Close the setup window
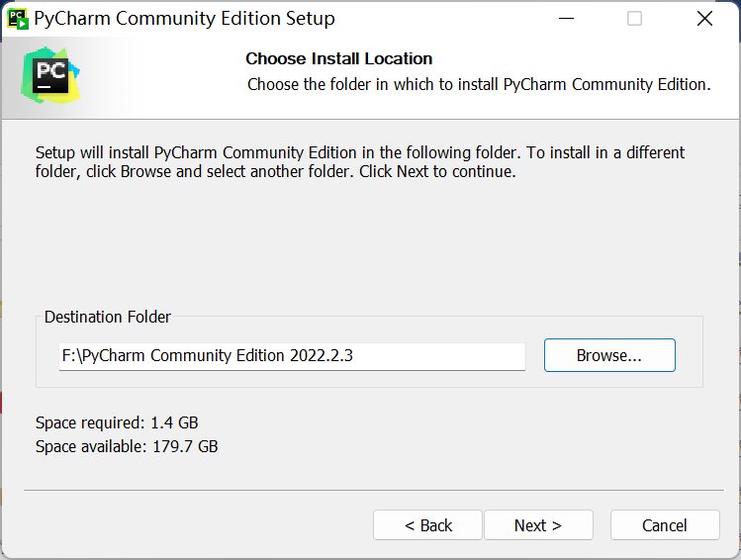 [x=704, y=19]
